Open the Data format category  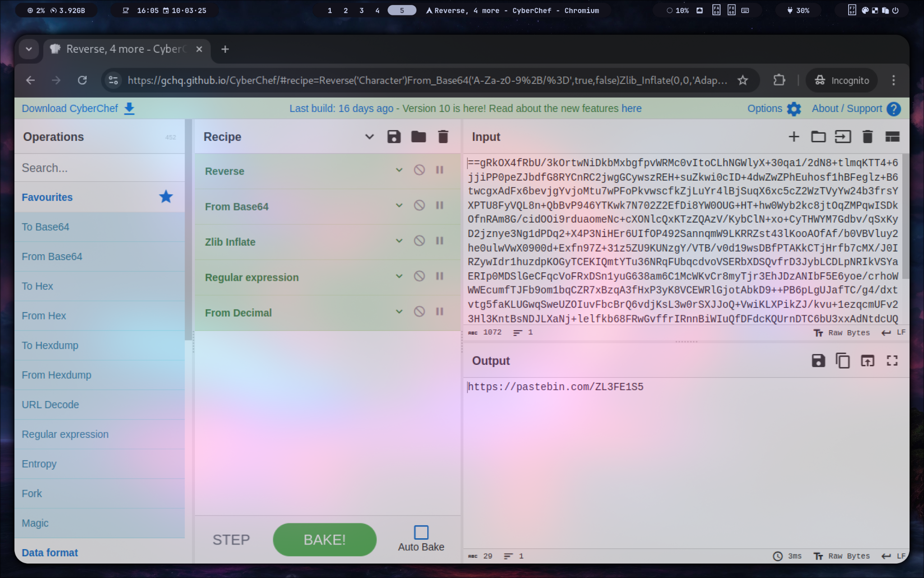click(100, 553)
